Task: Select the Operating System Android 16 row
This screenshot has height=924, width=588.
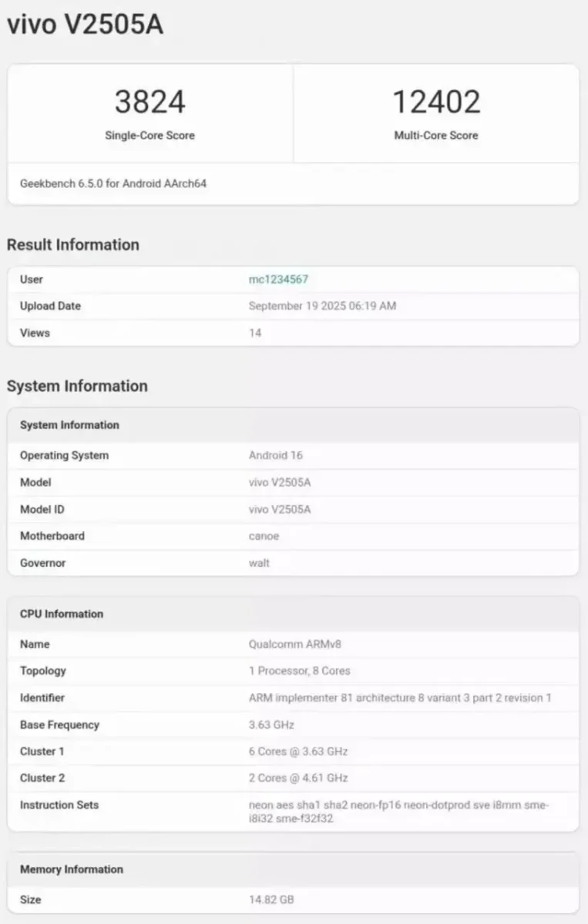Action: [293, 455]
